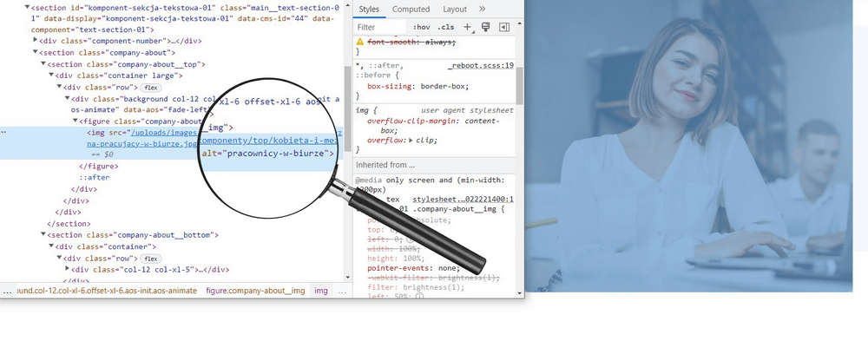868x341 pixels.
Task: Click the flex badge on the first row div
Action: tap(149, 88)
